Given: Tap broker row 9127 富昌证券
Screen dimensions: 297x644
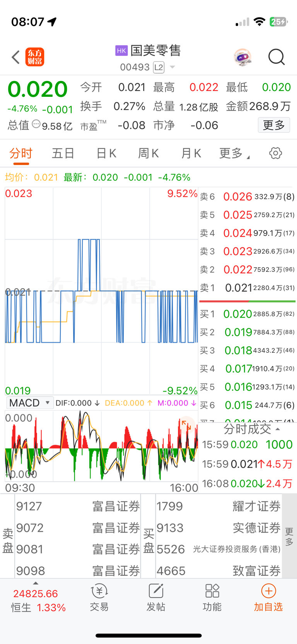Looking at the screenshot, I should tap(78, 506).
